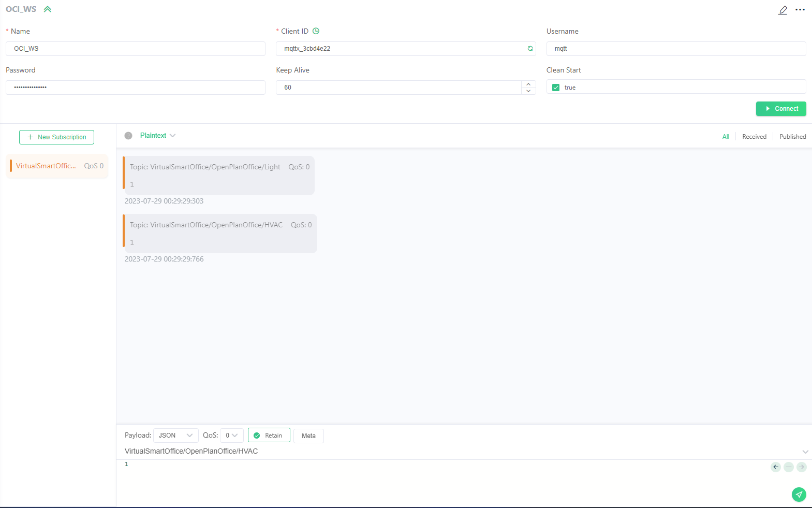Click the Client ID input field

pyautogui.click(x=406, y=49)
